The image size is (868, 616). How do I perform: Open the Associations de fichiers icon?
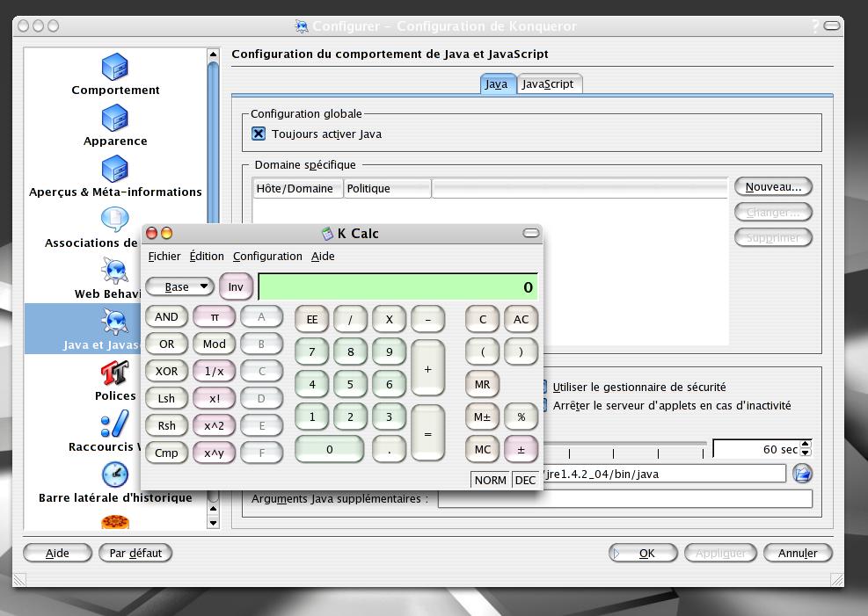[x=115, y=220]
